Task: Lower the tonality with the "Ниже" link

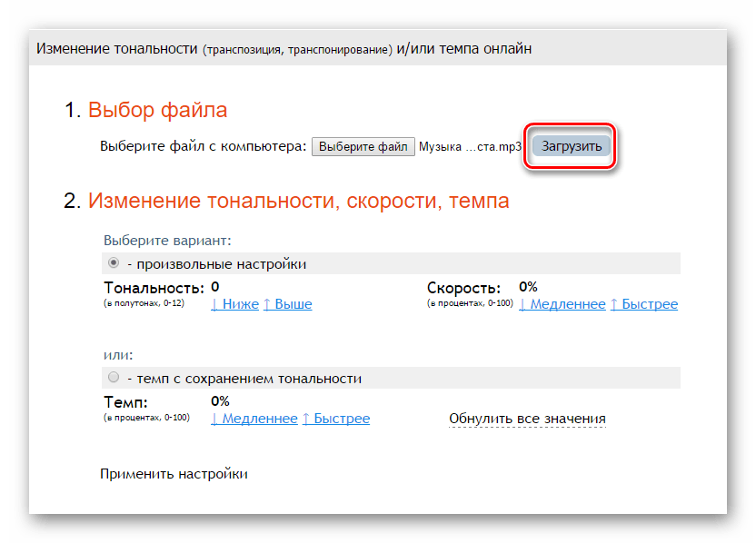Action: (x=234, y=304)
